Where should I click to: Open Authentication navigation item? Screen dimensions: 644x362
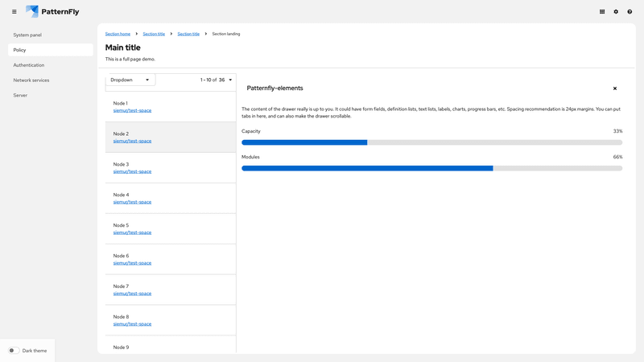29,65
